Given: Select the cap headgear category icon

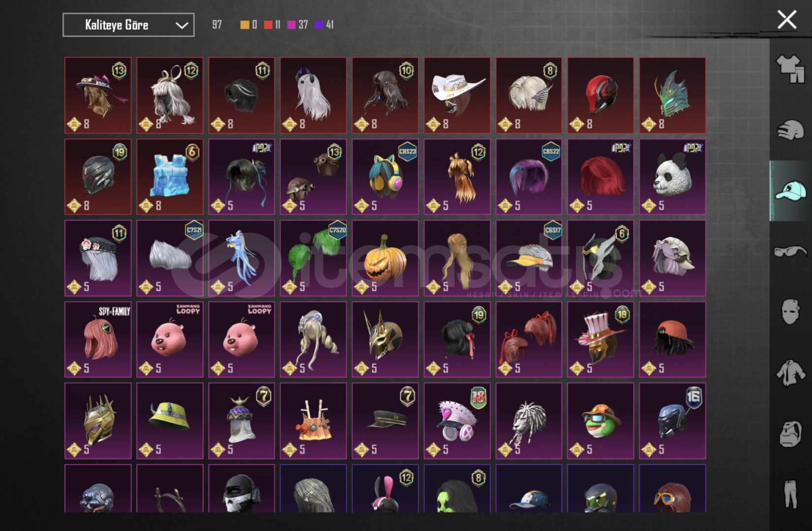Looking at the screenshot, I should click(790, 191).
